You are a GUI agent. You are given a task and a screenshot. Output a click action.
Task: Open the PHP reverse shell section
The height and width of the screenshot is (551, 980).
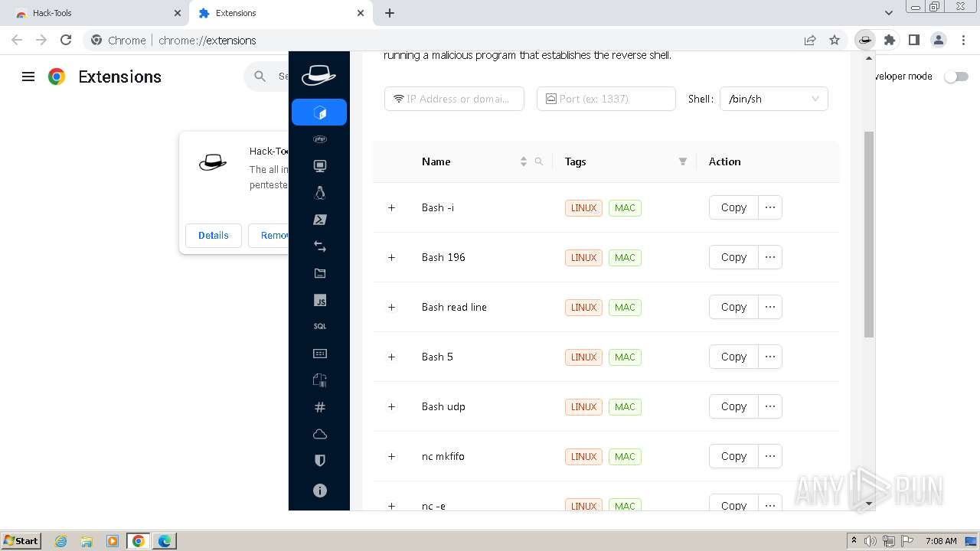320,139
